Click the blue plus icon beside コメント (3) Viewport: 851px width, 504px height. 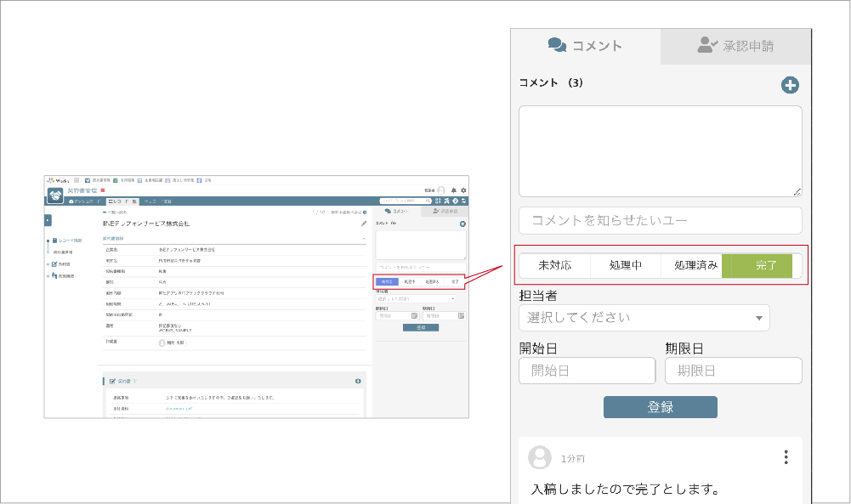click(x=790, y=85)
